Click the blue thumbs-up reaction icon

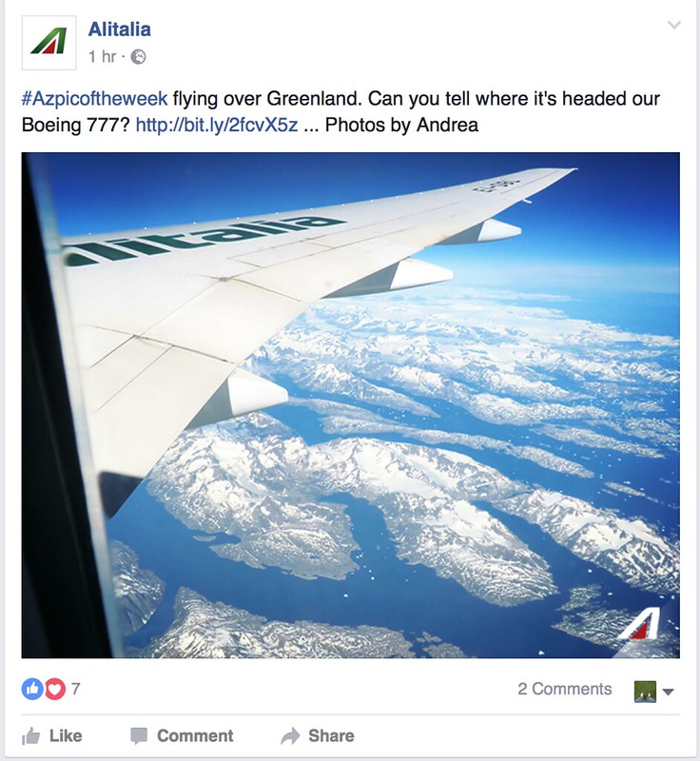(x=32, y=689)
